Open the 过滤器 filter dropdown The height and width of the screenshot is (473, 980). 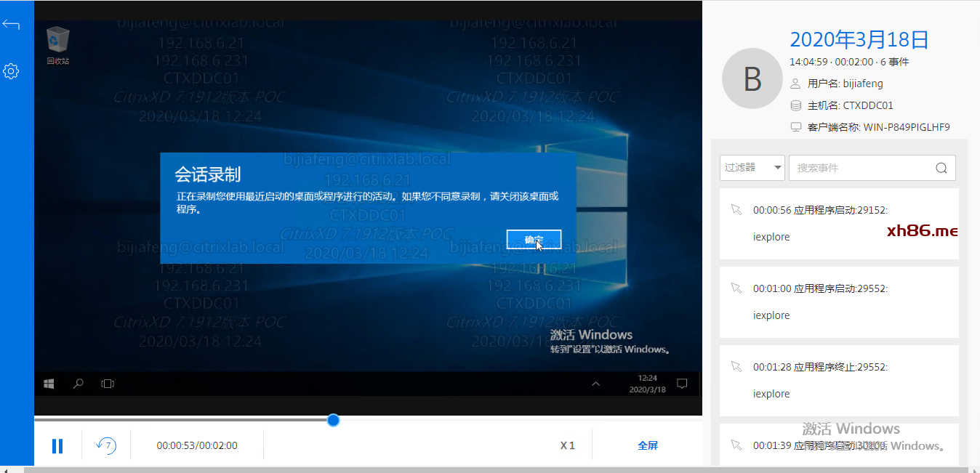[752, 168]
